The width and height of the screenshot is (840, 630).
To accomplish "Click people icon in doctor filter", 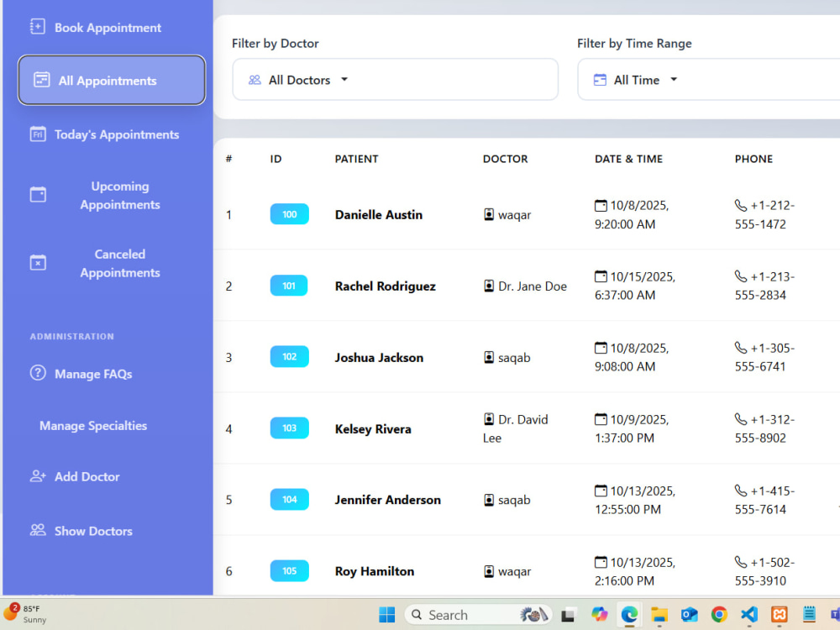I will click(255, 80).
